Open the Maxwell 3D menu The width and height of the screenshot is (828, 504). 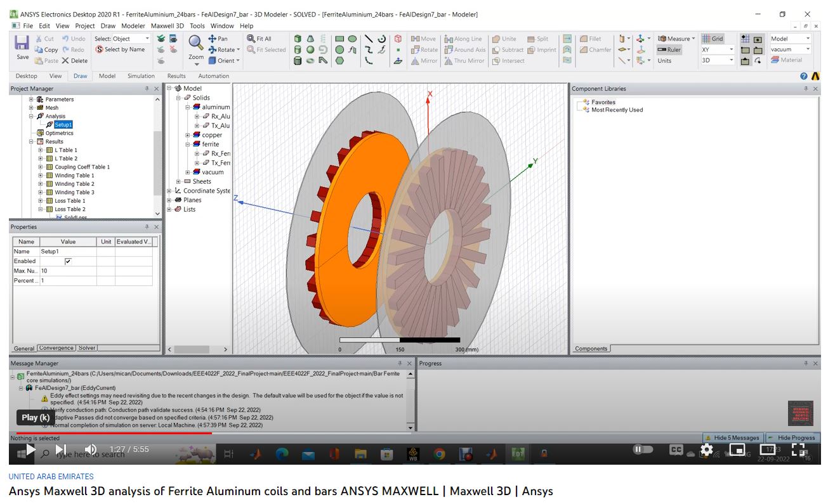(x=167, y=26)
